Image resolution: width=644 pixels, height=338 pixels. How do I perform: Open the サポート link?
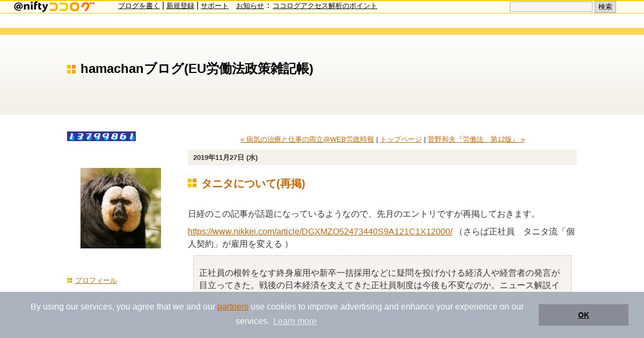pyautogui.click(x=215, y=6)
